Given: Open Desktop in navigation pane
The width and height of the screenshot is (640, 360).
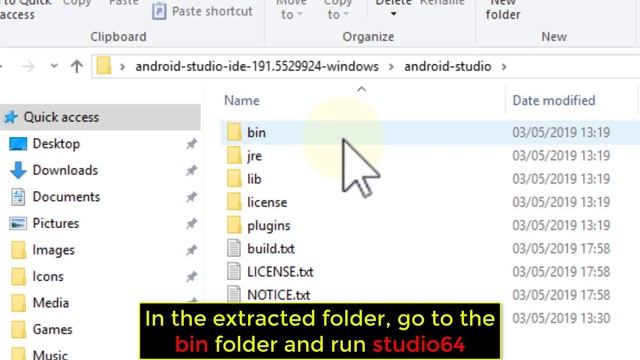Looking at the screenshot, I should [x=56, y=144].
